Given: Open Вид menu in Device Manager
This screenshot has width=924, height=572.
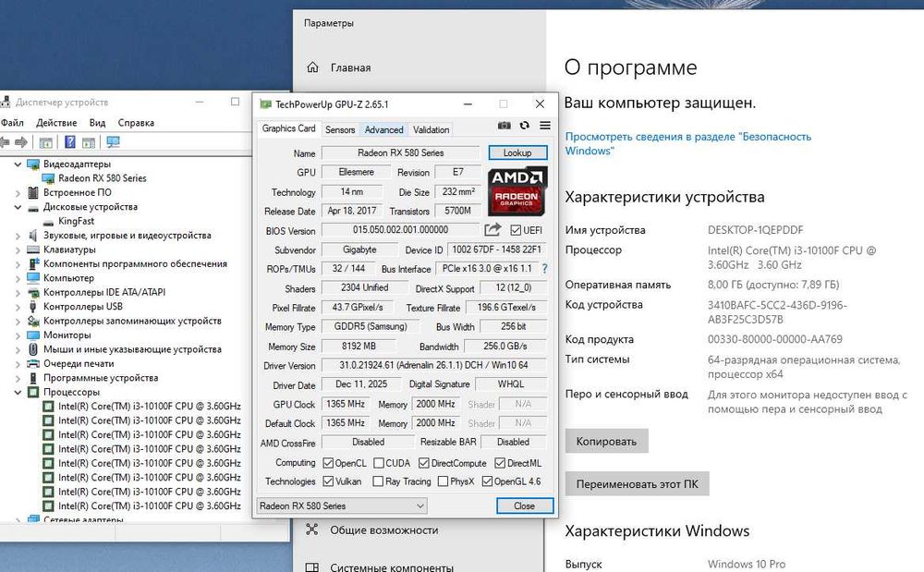Looking at the screenshot, I should (x=97, y=123).
